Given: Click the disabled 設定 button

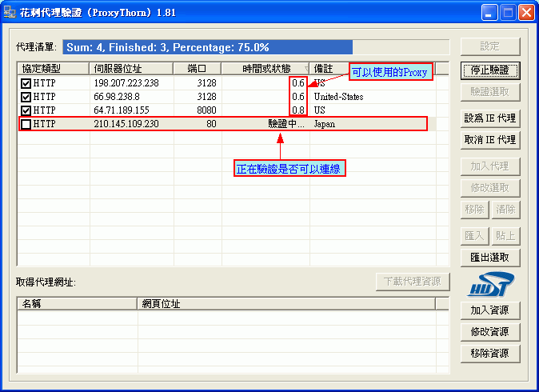Looking at the screenshot, I should [x=490, y=46].
